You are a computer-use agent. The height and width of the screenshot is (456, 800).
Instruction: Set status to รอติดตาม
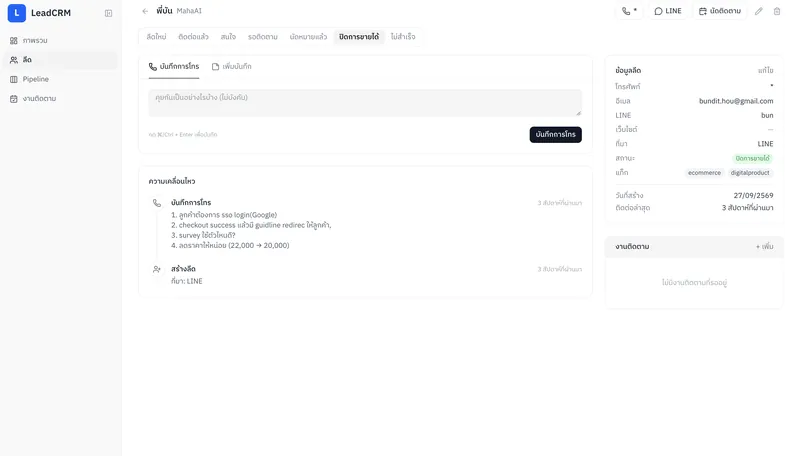[x=263, y=37]
